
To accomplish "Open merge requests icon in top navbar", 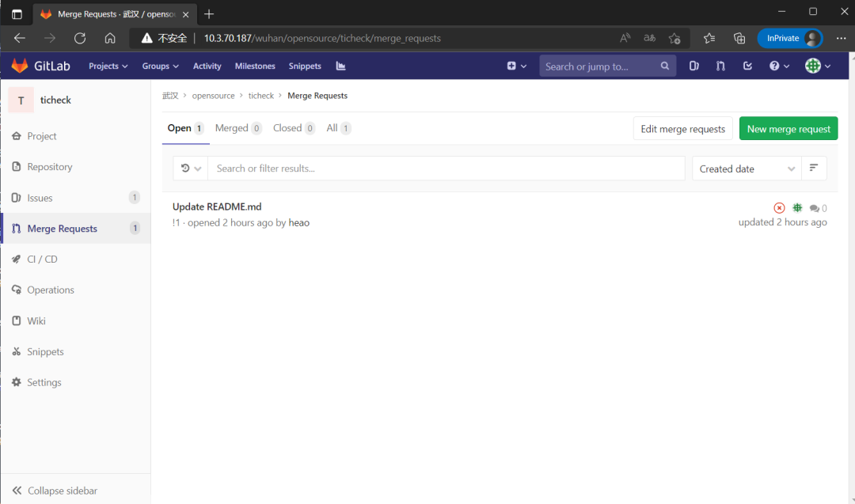I will 720,66.
